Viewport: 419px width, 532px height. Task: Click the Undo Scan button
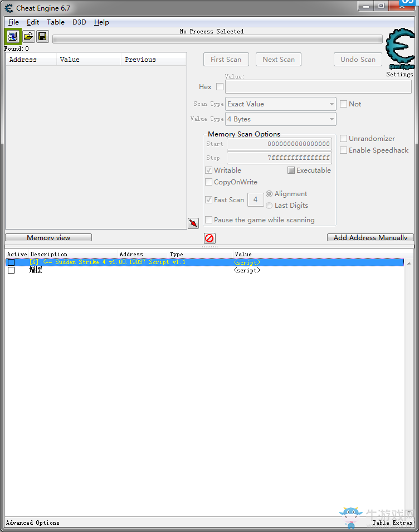[x=358, y=60]
